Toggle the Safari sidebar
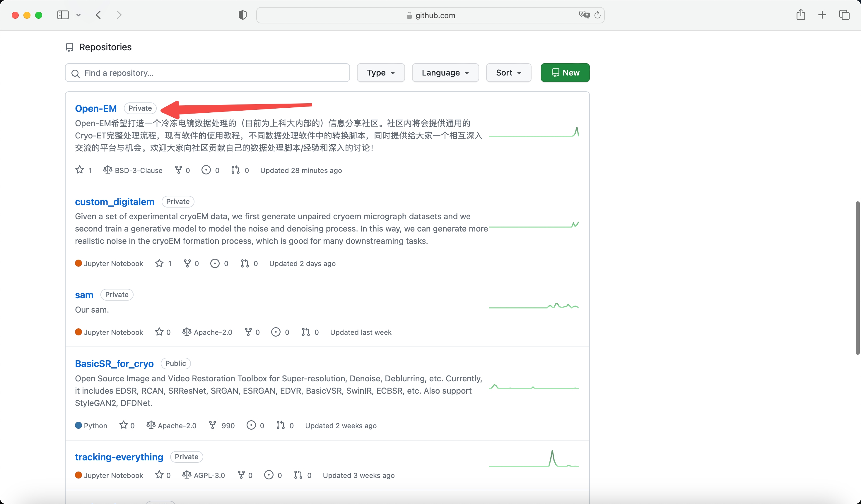 pos(63,15)
